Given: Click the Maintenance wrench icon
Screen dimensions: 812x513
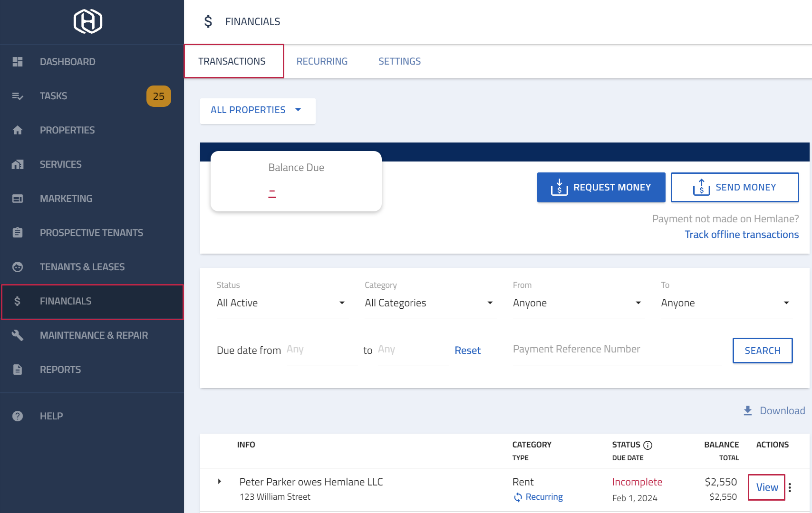Looking at the screenshot, I should coord(18,335).
